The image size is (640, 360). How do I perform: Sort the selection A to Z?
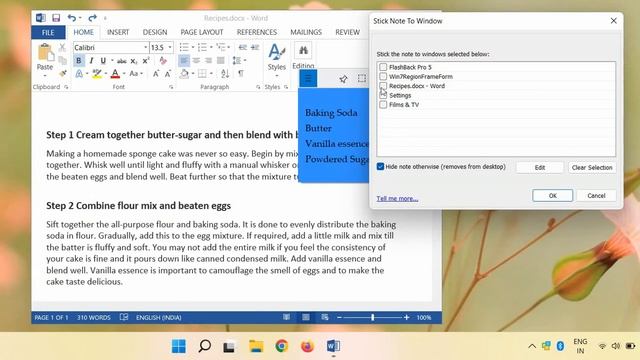[x=225, y=74]
